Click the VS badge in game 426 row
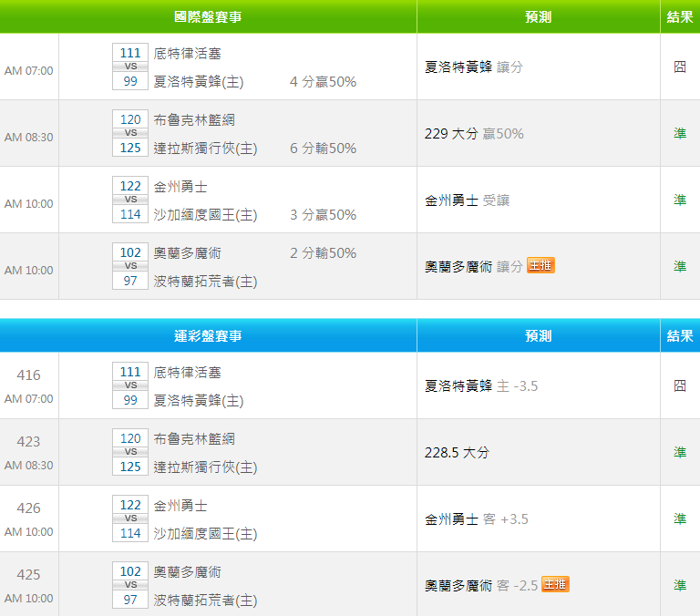This screenshot has width=700, height=616. point(130,518)
